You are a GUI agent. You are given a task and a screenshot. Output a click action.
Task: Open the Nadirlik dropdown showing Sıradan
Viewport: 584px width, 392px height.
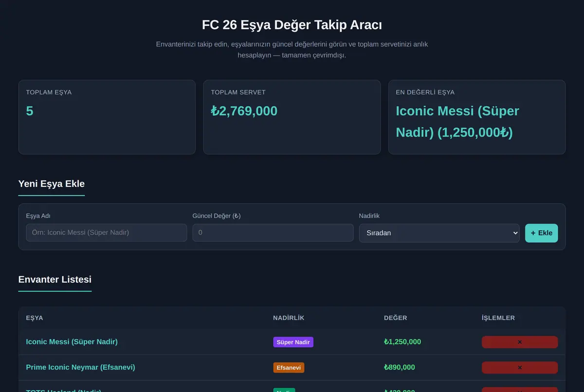(x=439, y=233)
